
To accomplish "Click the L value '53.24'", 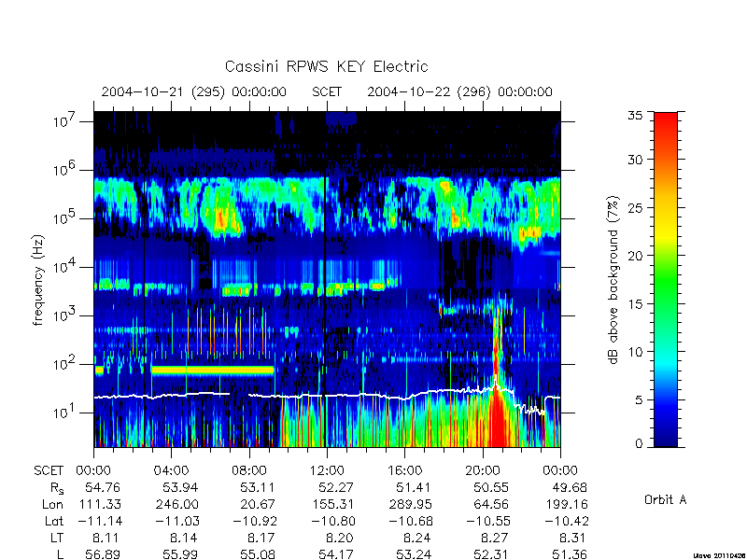I will [414, 554].
